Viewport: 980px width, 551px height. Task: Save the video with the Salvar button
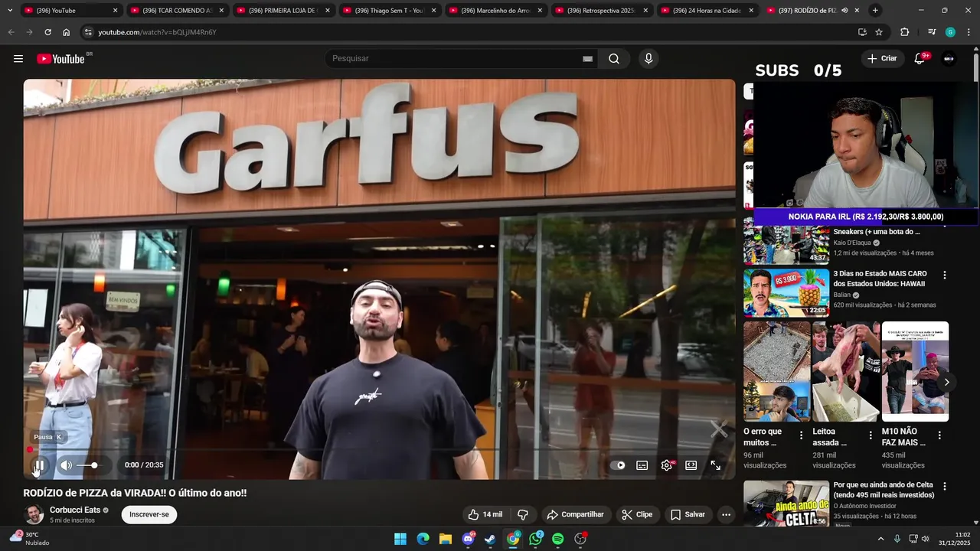coord(688,514)
